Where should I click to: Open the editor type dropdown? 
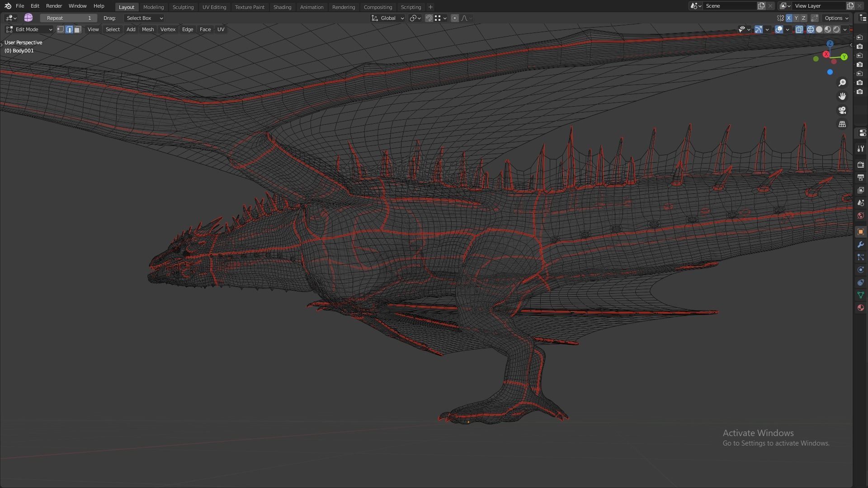11,18
